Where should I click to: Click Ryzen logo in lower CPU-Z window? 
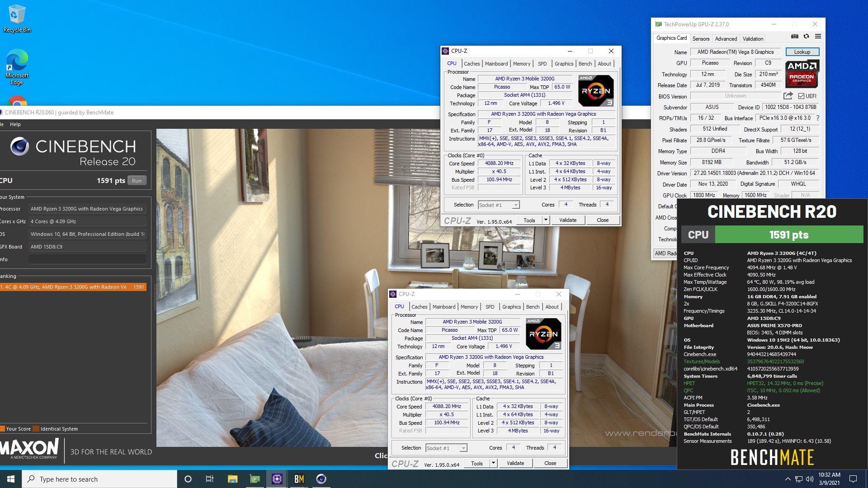click(543, 334)
